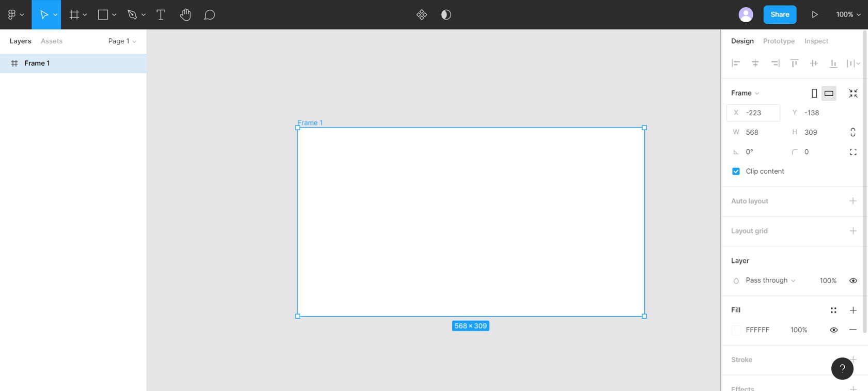Select the Hand tool
Screen dimensions: 868x391
185,15
